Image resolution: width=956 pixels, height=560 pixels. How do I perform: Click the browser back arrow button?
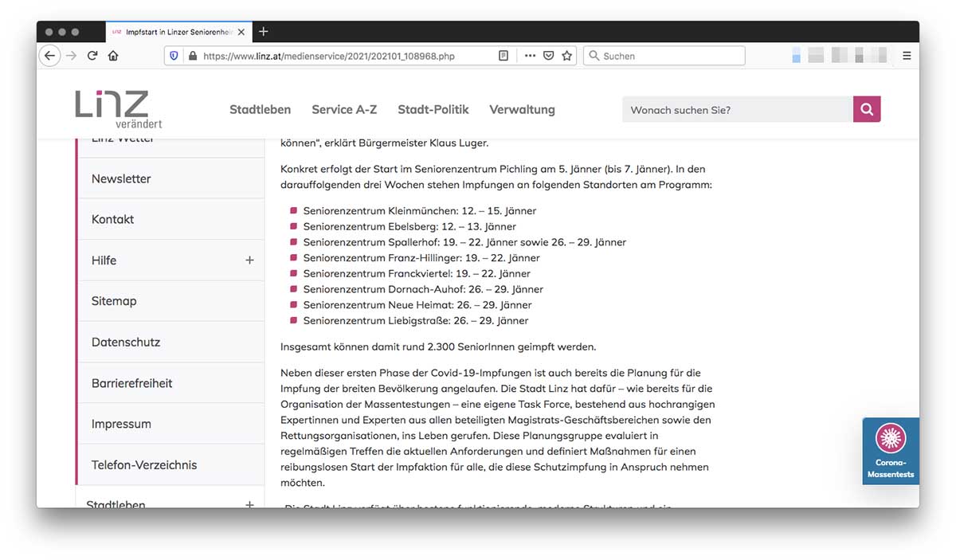[50, 56]
